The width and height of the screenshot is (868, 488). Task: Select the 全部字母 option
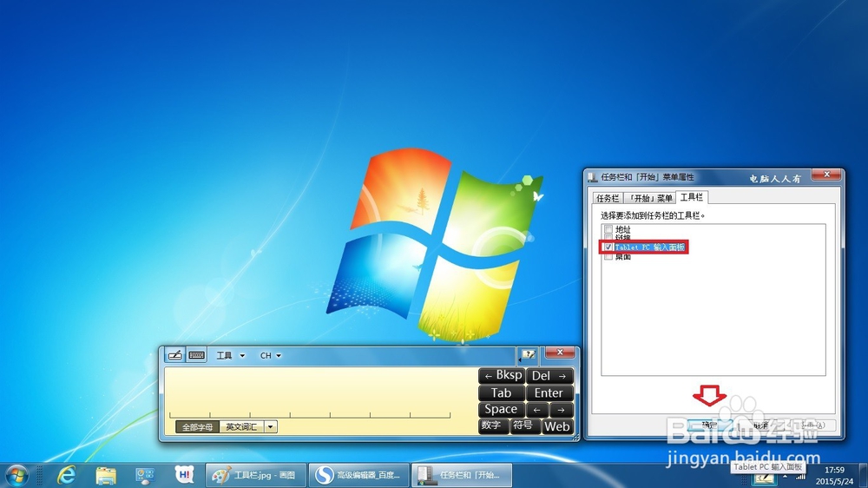(198, 427)
